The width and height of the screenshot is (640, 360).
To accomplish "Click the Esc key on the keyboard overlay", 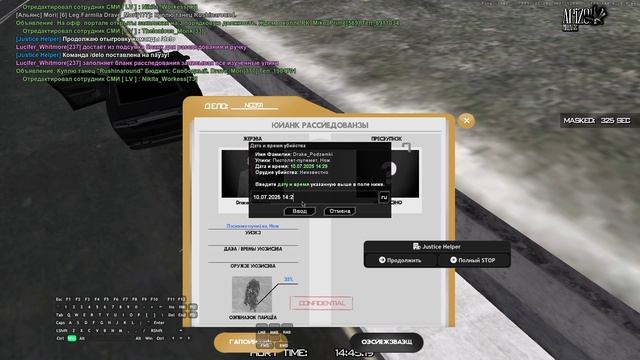I will [x=59, y=299].
